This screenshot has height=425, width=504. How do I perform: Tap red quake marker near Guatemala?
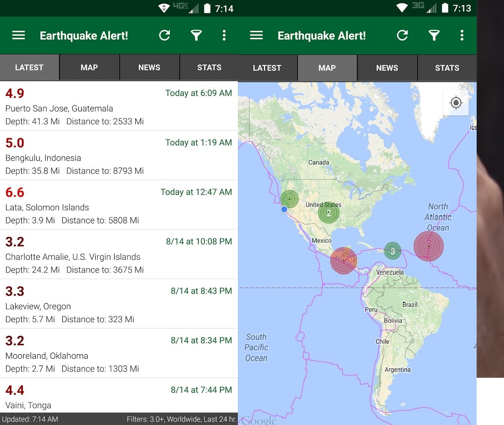344,261
